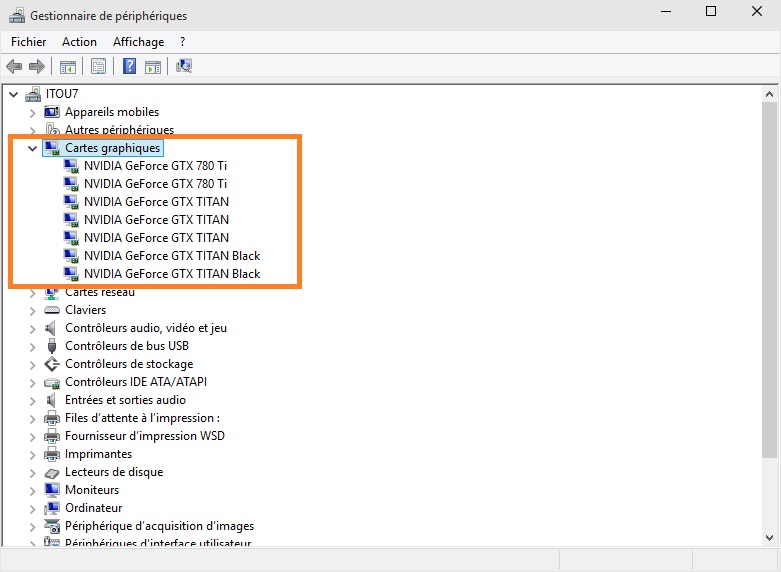781x572 pixels.
Task: Expand Périphérique d'acquisition d'images
Action: pyautogui.click(x=32, y=527)
